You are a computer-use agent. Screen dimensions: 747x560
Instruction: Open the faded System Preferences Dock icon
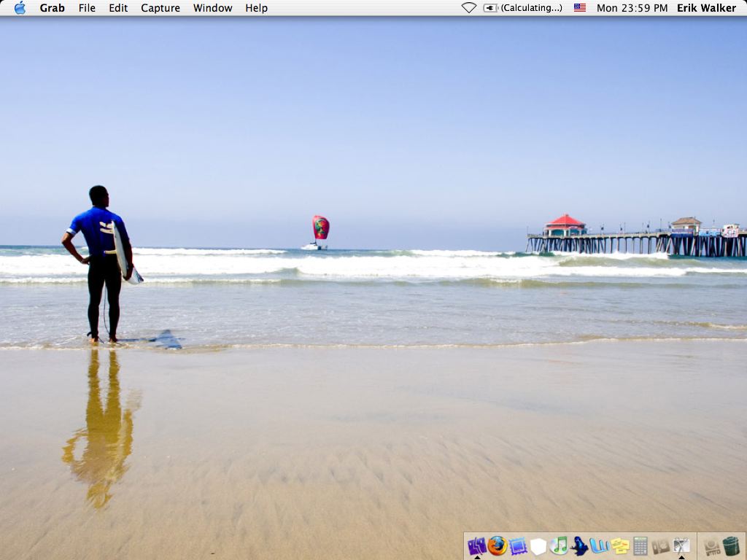point(661,546)
